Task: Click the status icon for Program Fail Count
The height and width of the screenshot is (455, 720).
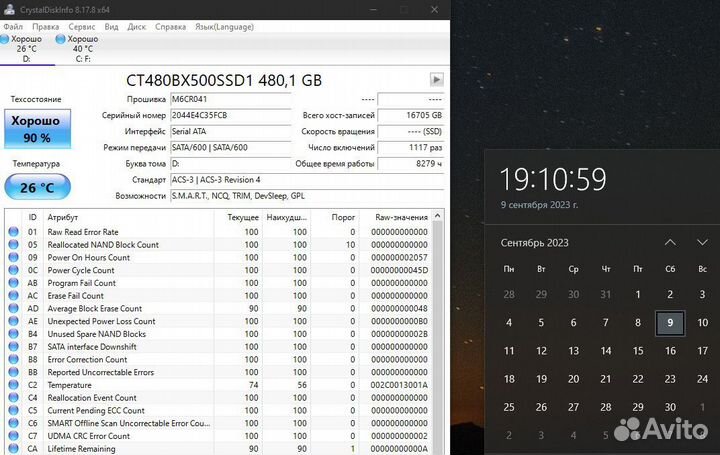Action: 13,283
